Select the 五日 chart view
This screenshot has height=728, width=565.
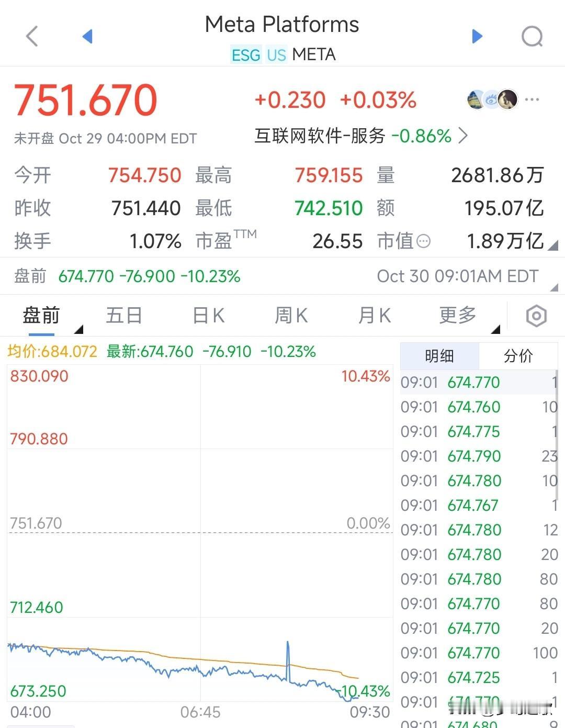[124, 315]
